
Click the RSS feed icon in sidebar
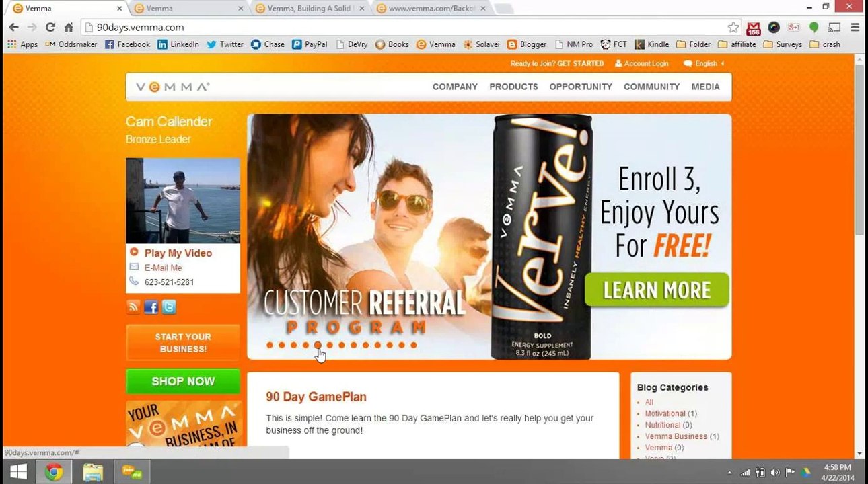[x=133, y=307]
